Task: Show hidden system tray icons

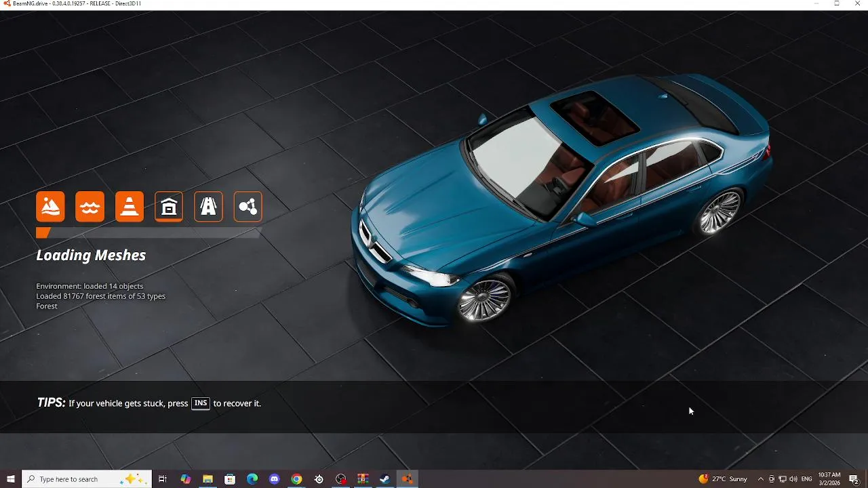Action: pos(761,479)
